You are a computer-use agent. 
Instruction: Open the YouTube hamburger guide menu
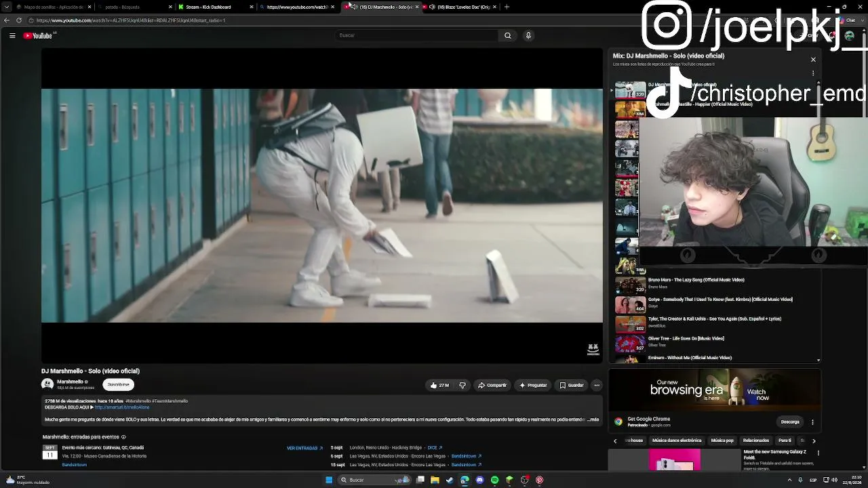pyautogui.click(x=12, y=35)
